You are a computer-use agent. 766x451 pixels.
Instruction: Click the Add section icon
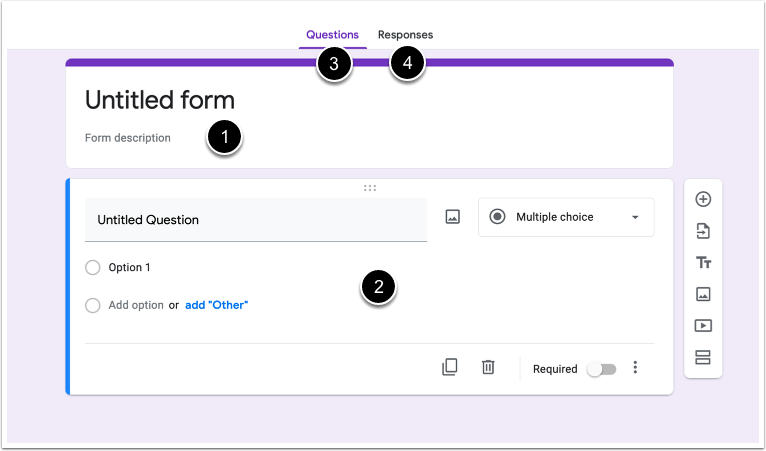[x=703, y=357]
